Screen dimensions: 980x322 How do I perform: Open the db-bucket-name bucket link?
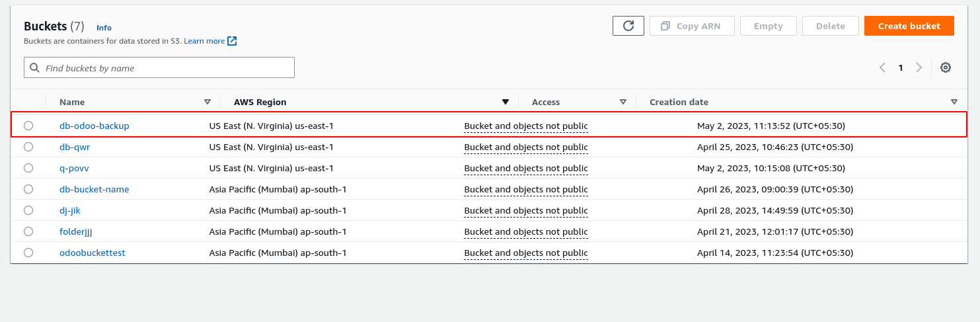[94, 189]
